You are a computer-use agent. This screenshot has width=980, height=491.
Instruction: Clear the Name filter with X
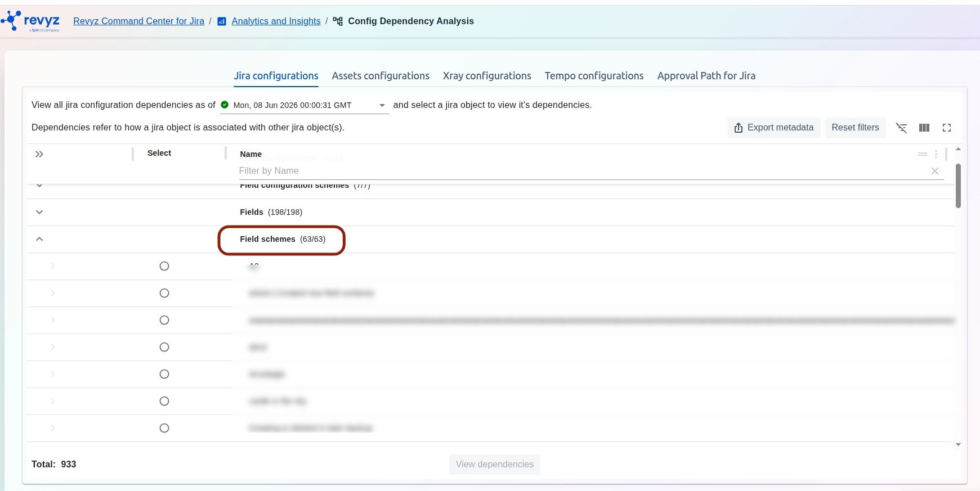point(935,171)
